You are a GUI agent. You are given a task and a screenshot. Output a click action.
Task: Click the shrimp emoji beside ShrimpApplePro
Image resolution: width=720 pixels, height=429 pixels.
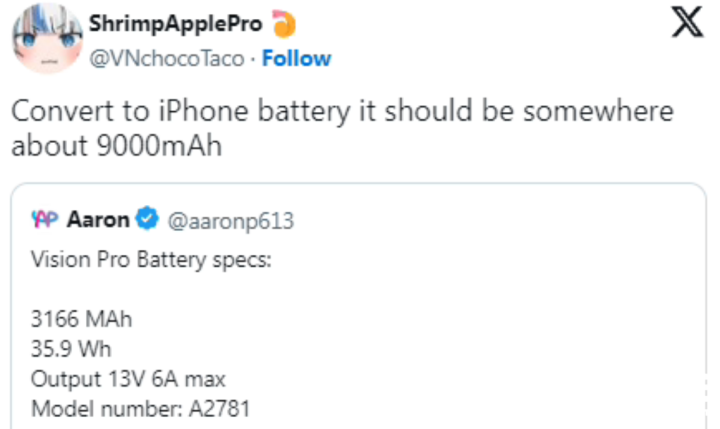click(x=284, y=23)
